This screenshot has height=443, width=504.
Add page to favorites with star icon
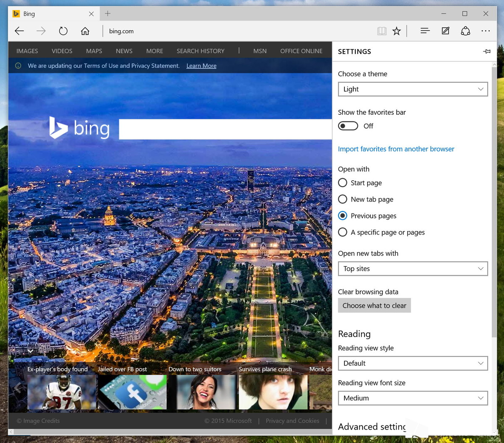(396, 31)
